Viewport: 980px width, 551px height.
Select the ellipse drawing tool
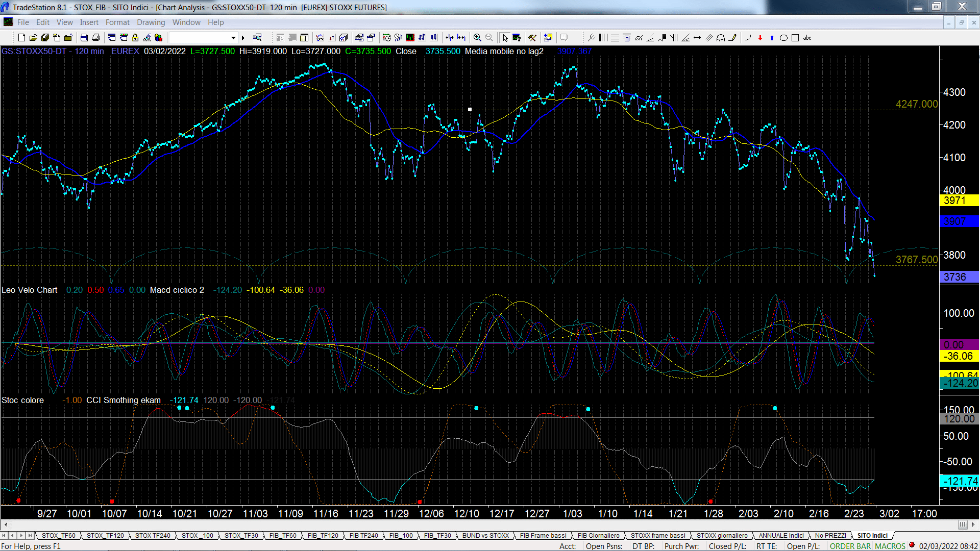[783, 38]
